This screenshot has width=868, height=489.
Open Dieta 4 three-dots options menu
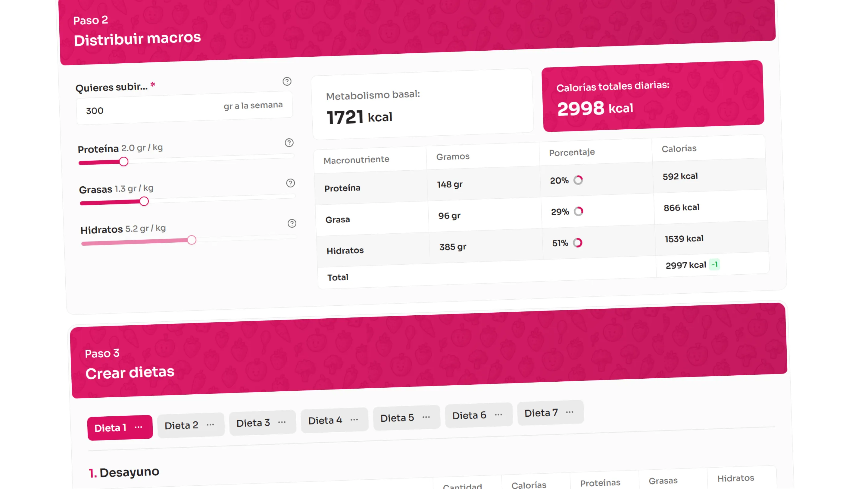click(x=354, y=420)
